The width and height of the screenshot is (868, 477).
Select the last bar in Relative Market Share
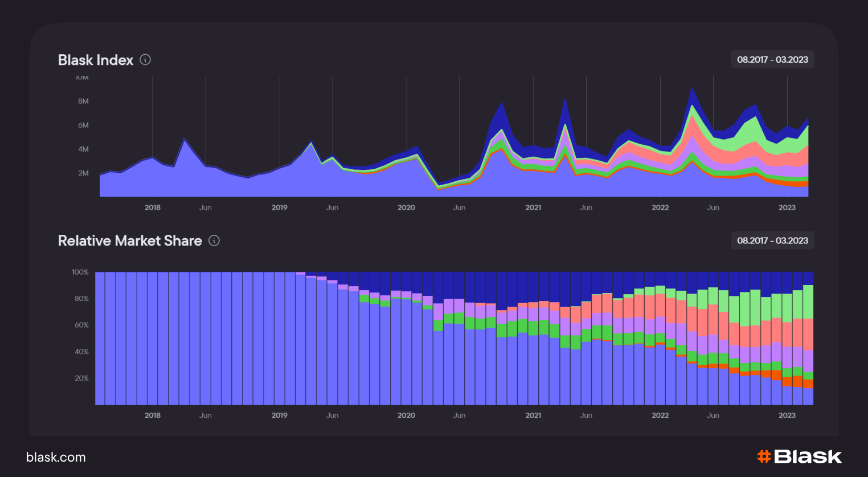tap(808, 342)
